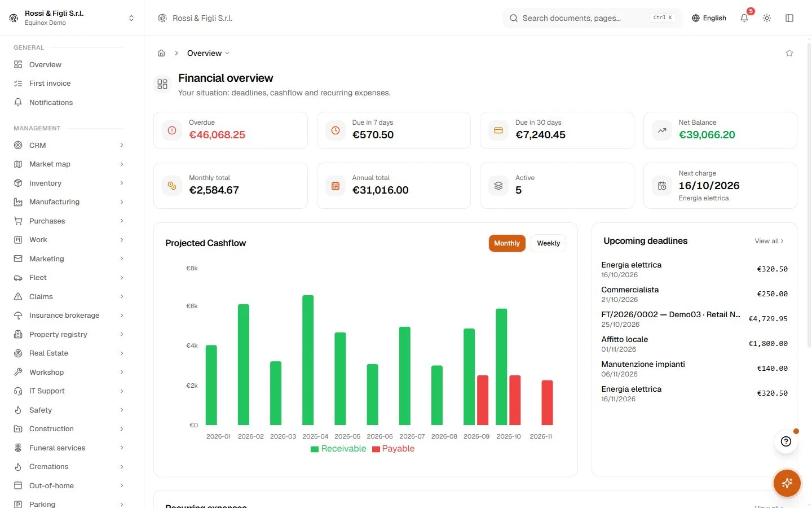Toggle light/dark theme sun icon
Image resolution: width=812 pixels, height=508 pixels.
click(x=767, y=18)
